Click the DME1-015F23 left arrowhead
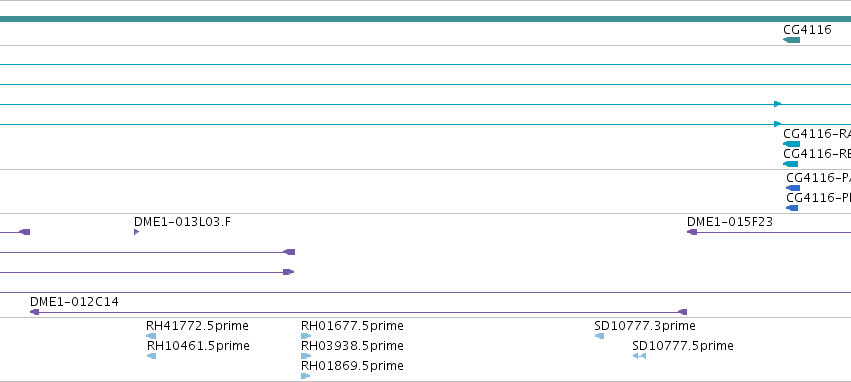 coord(692,232)
